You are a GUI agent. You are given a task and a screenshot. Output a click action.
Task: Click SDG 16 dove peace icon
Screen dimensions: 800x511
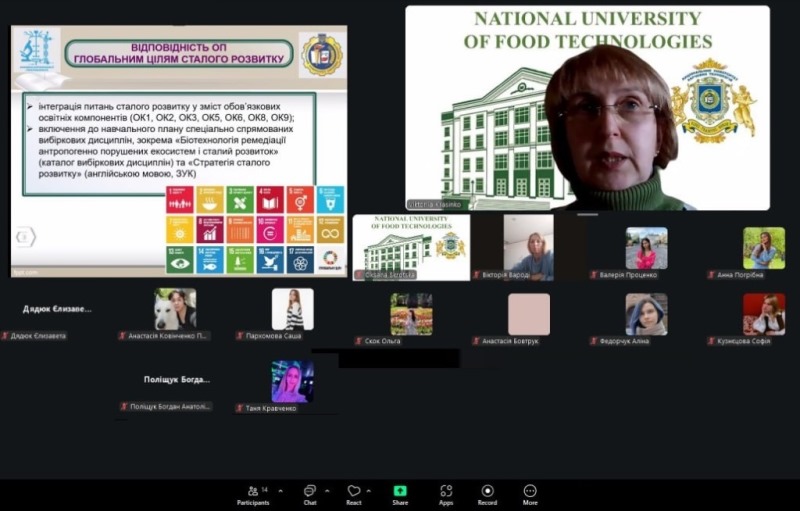pyautogui.click(x=270, y=260)
